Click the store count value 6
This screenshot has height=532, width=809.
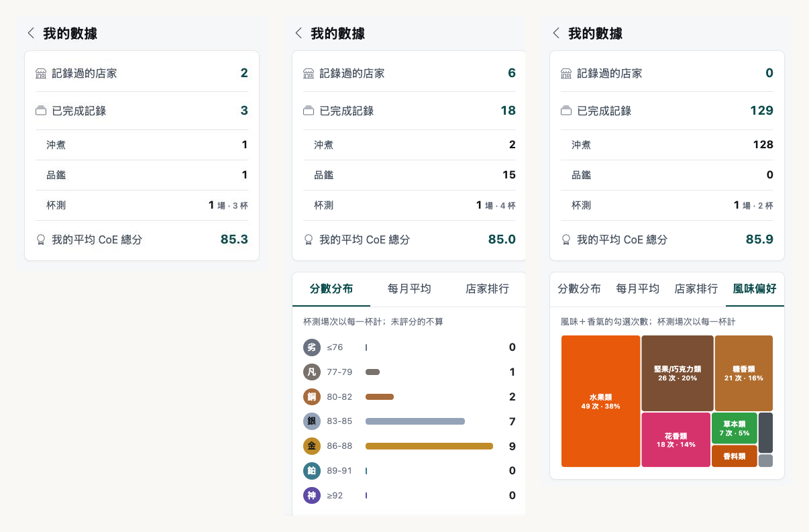[512, 73]
